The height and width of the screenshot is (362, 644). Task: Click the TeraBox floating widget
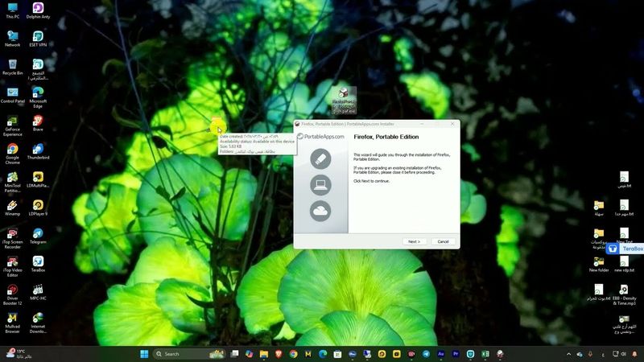point(625,249)
